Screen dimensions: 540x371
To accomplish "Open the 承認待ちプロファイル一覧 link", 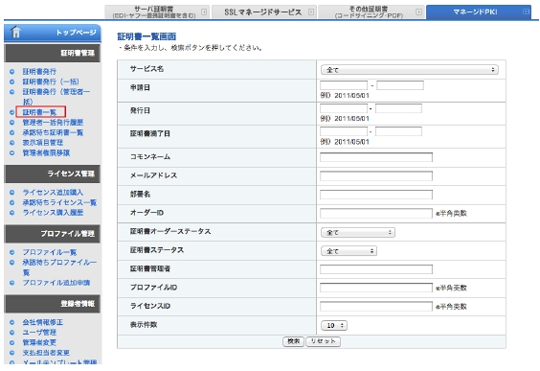I will [60, 267].
